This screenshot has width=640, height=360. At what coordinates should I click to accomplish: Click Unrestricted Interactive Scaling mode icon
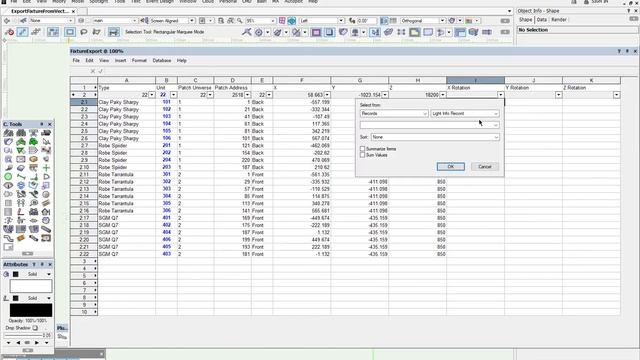pos(36,32)
